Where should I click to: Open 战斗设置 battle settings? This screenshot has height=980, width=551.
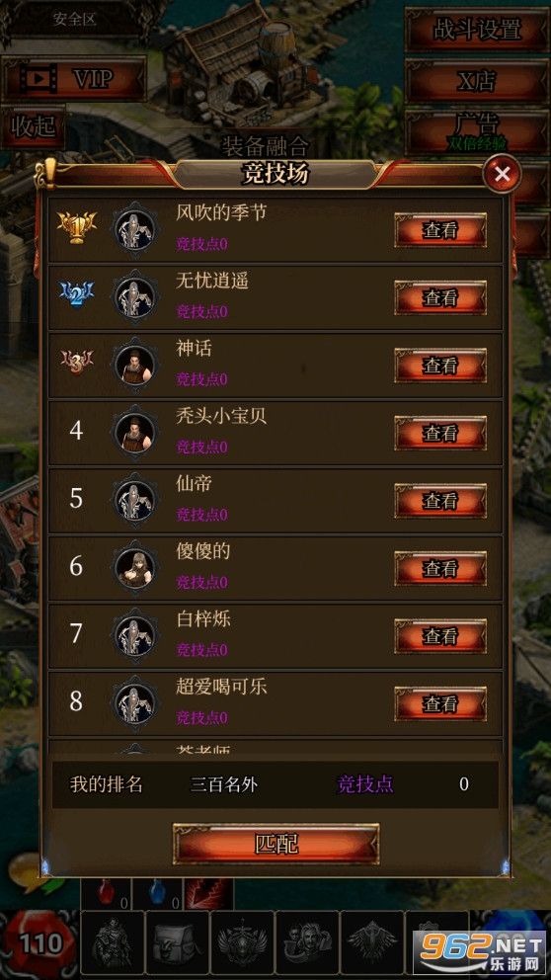(x=477, y=30)
